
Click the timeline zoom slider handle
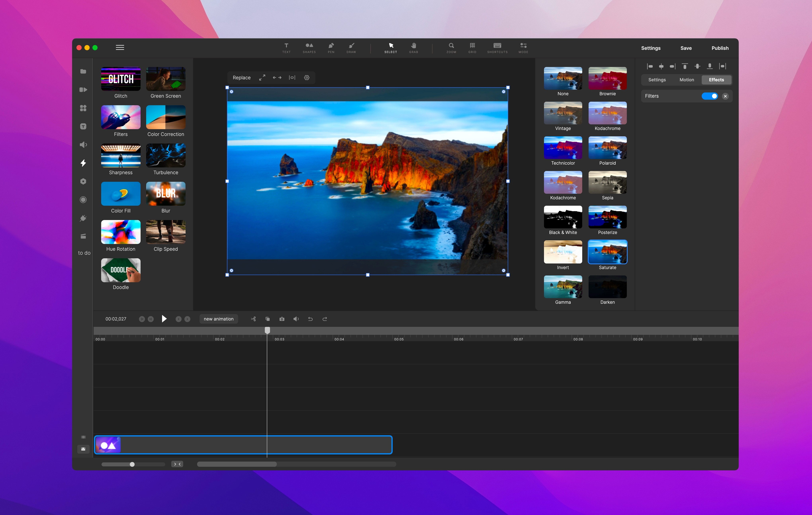click(132, 464)
